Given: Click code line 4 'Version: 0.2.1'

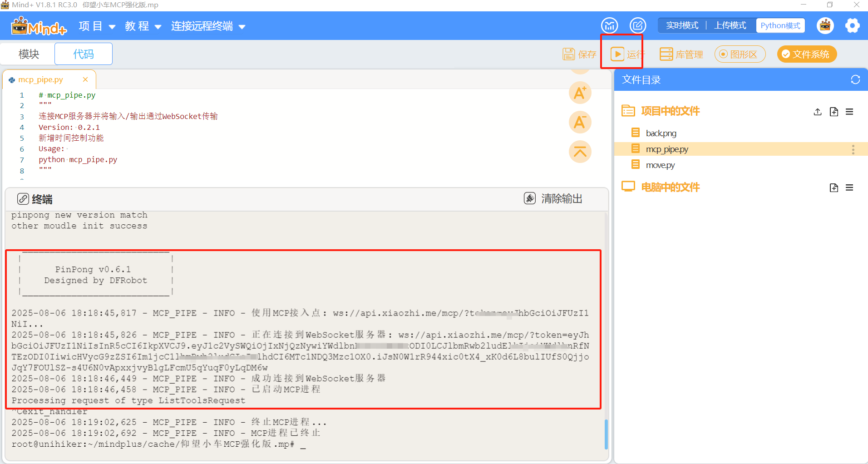Looking at the screenshot, I should pos(69,127).
